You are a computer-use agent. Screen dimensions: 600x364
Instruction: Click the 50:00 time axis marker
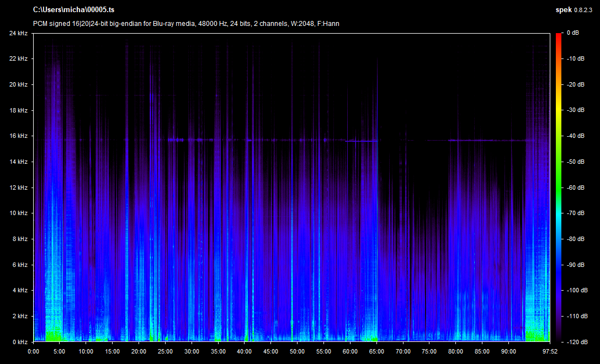[297, 351]
